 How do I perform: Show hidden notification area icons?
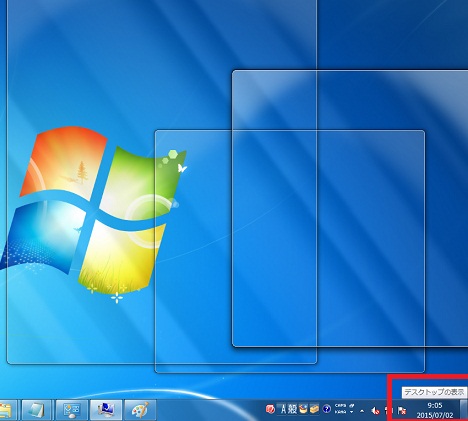coord(362,411)
